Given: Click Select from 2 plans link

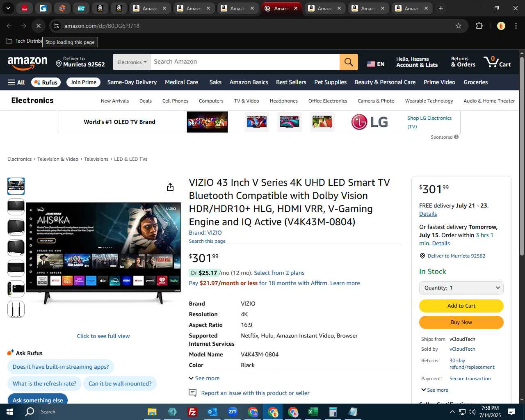Looking at the screenshot, I should (279, 273).
